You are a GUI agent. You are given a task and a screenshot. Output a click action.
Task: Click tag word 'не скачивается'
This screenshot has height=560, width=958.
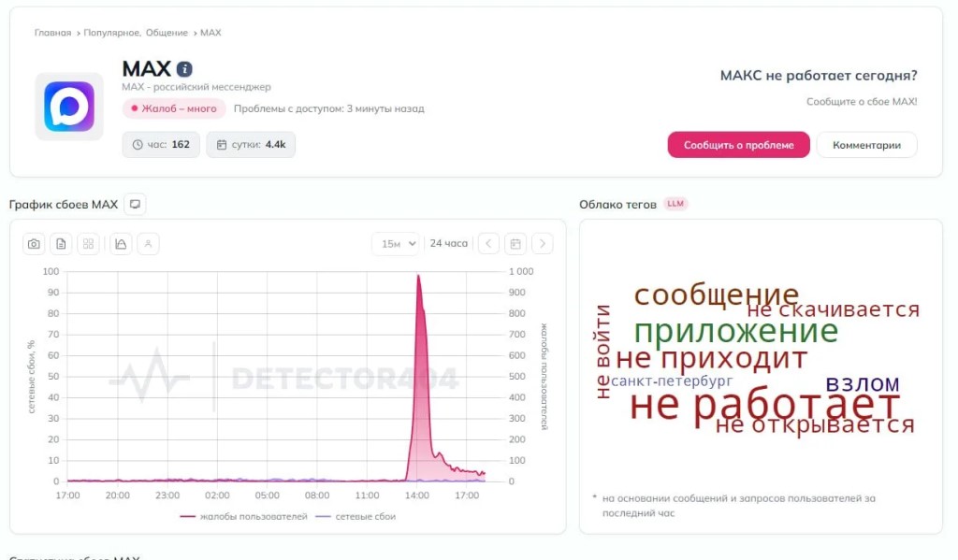click(833, 309)
